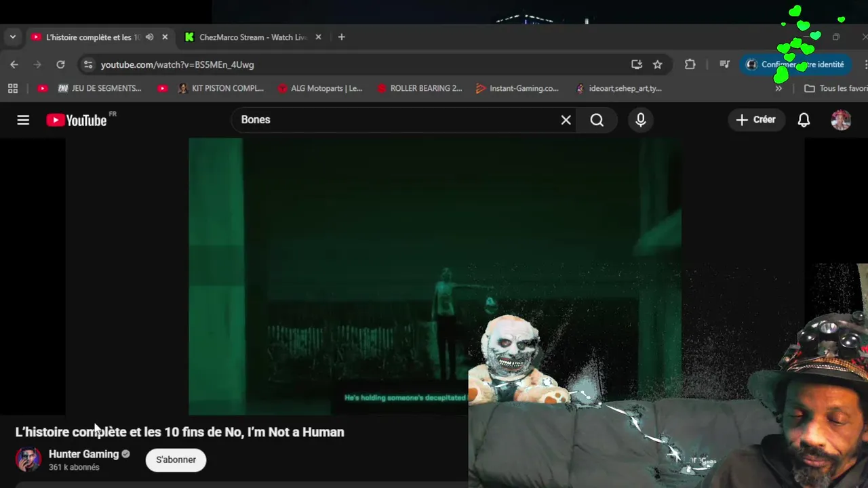Open the ideoart,sehep_art bookmark

[x=618, y=88]
